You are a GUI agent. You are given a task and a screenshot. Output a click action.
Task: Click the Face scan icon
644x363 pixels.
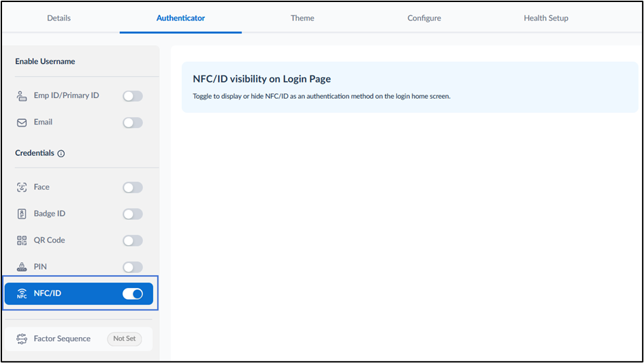tap(22, 187)
